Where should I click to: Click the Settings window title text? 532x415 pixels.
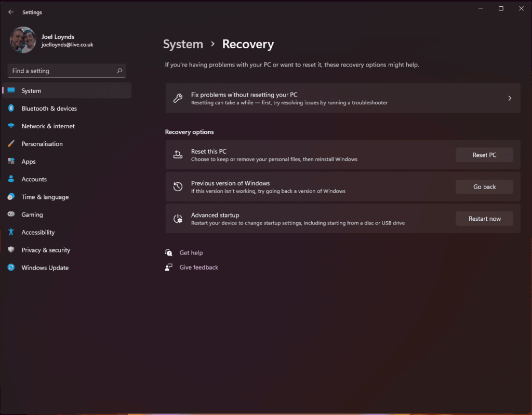32,12
